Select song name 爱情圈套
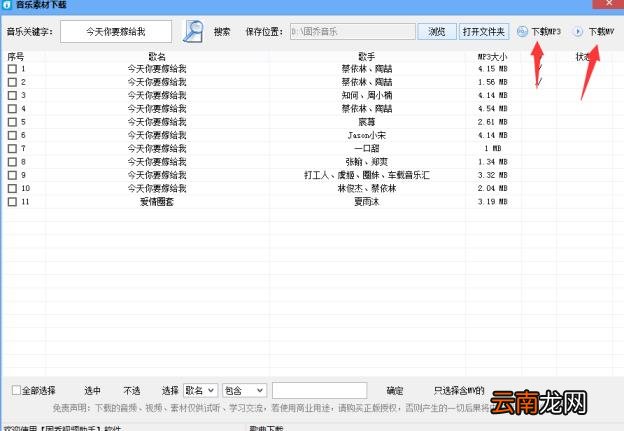 (x=157, y=202)
